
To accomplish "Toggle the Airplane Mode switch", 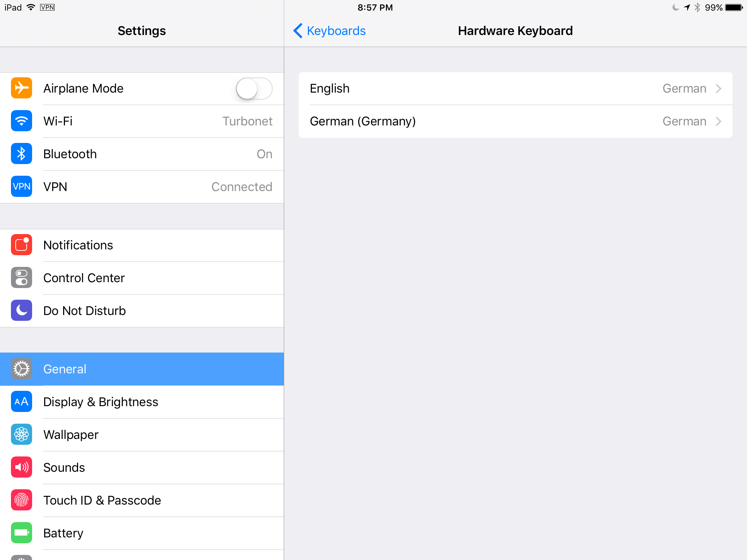I will click(x=254, y=89).
